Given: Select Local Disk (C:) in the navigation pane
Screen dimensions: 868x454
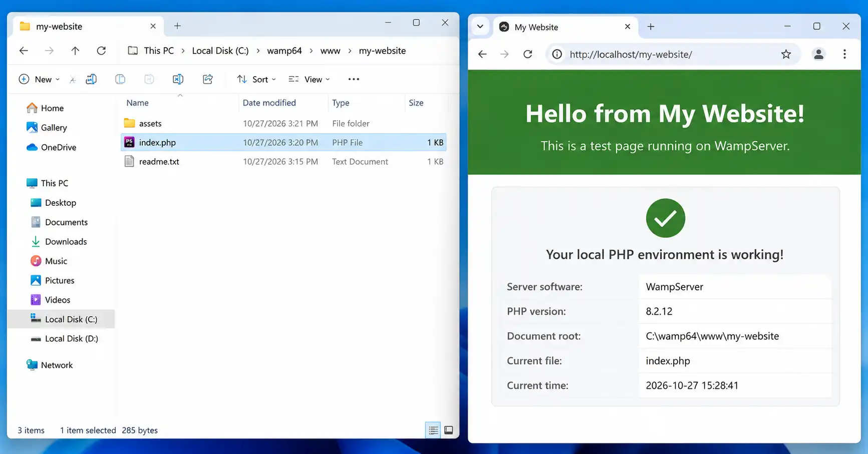Looking at the screenshot, I should coord(61,319).
